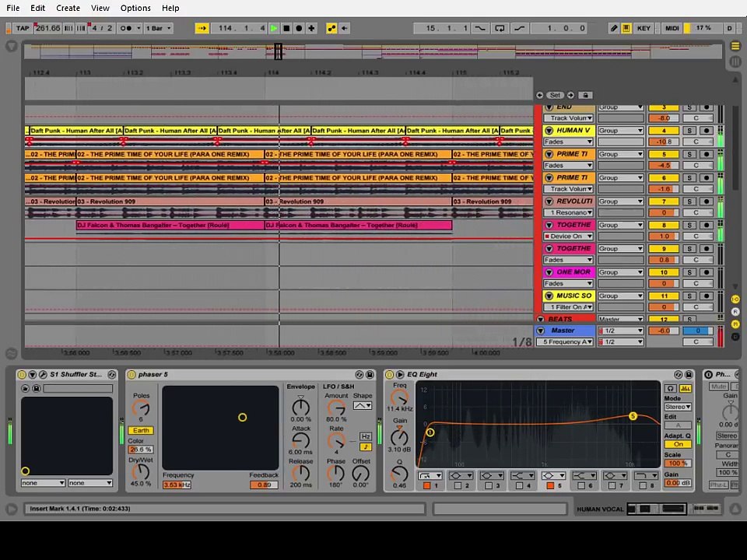Disable EQ Eight filter band 5 checkbox
The image size is (747, 560).
550,485
